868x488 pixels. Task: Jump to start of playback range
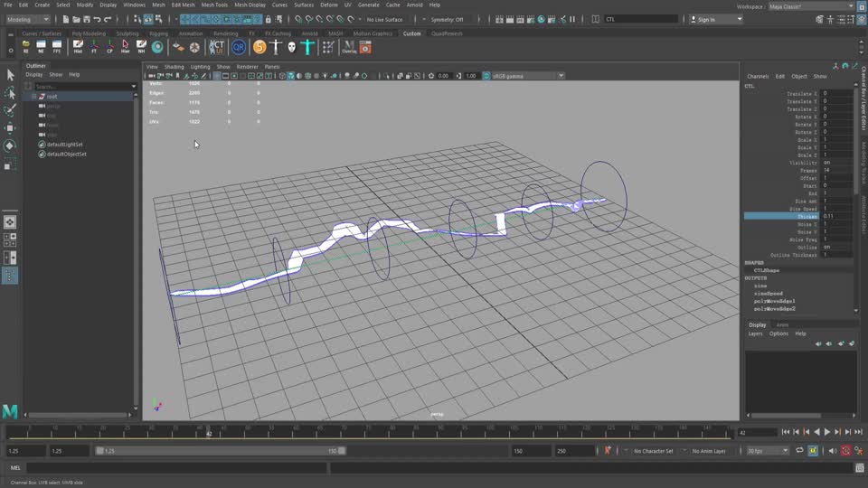point(786,433)
